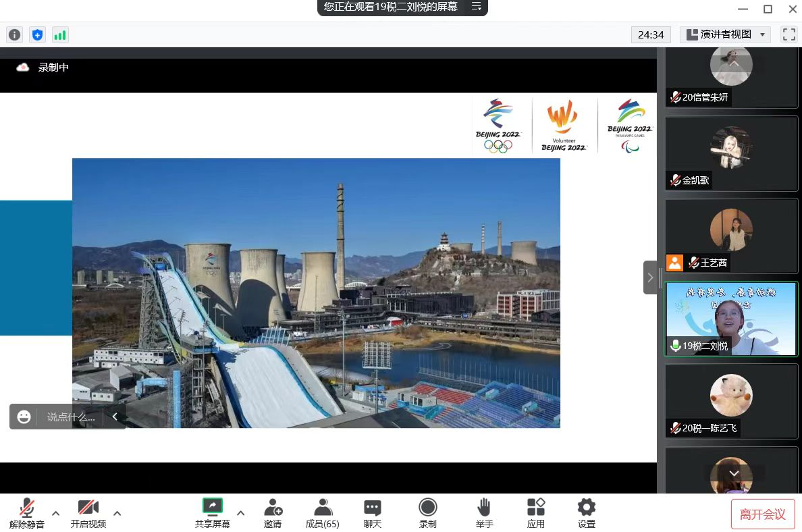This screenshot has height=532, width=802.
Task: Click 共享屏幕 share screen
Action: (x=213, y=513)
